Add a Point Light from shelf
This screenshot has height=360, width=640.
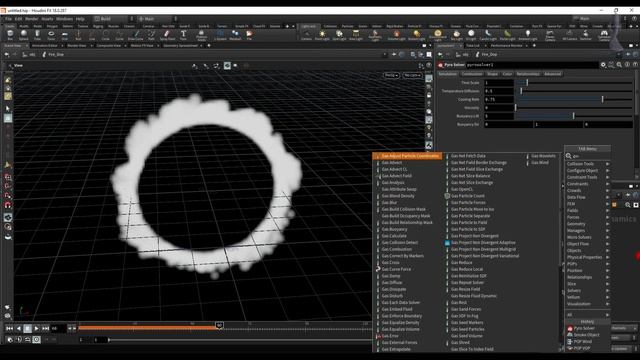(x=322, y=35)
